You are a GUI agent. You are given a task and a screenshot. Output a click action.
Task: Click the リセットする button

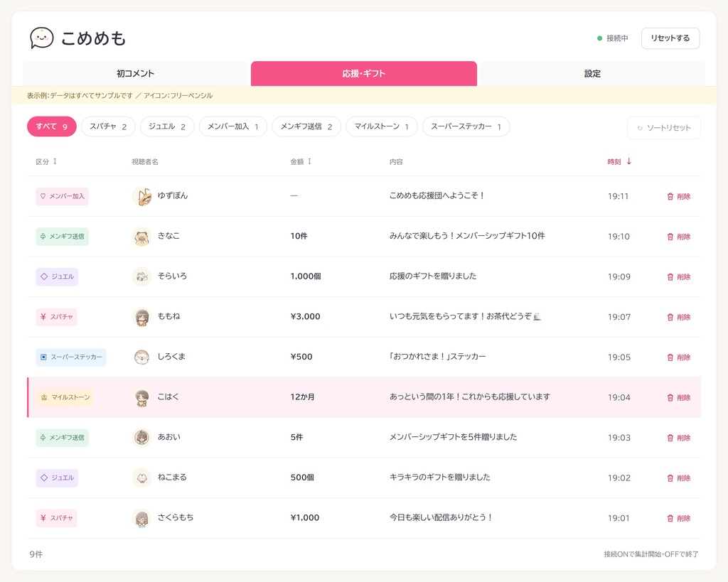coord(670,38)
